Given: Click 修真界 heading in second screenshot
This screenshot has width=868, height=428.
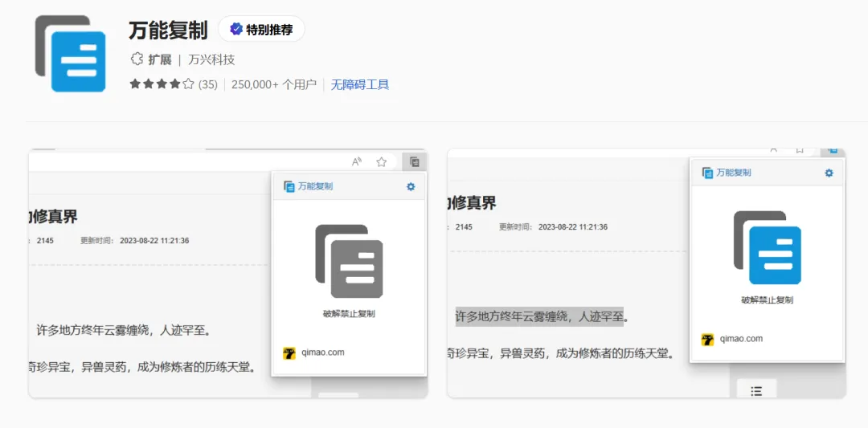Looking at the screenshot, I should click(472, 203).
